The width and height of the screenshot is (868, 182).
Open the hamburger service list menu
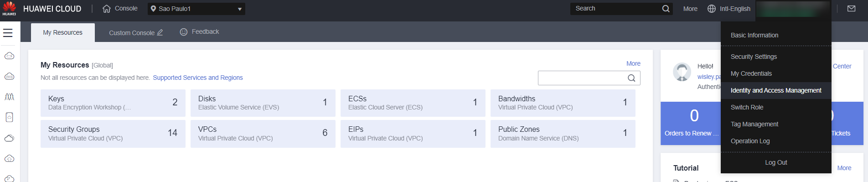(8, 33)
